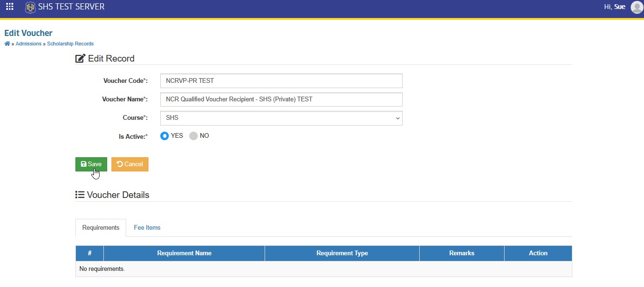Open the Scholarship Records breadcrumb link
This screenshot has width=644, height=287.
tap(70, 44)
